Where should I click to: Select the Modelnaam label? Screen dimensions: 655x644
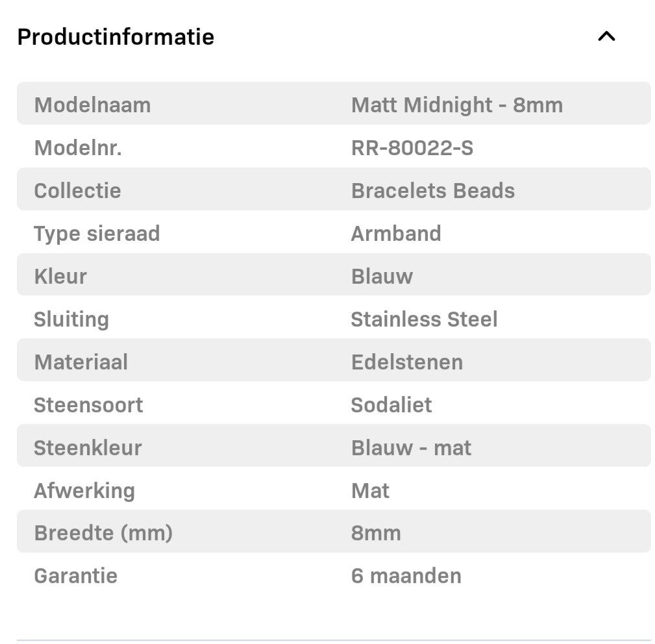tap(92, 105)
